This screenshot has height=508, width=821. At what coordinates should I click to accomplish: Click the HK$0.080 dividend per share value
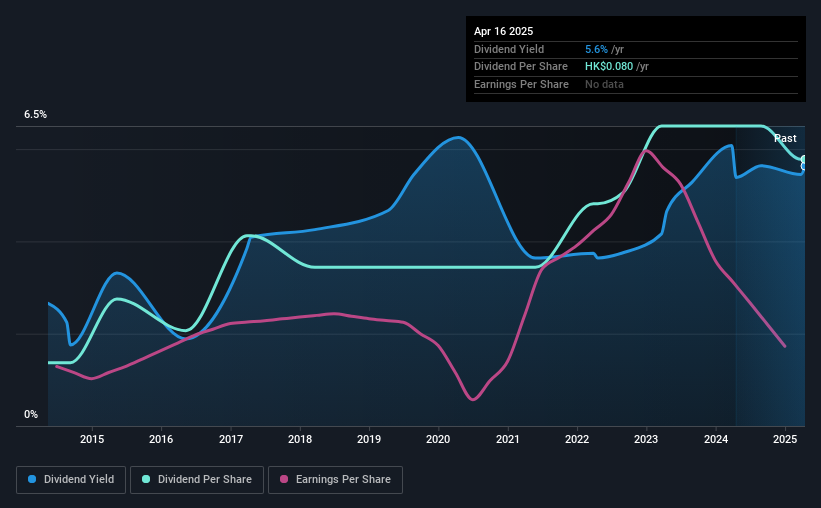click(x=609, y=67)
